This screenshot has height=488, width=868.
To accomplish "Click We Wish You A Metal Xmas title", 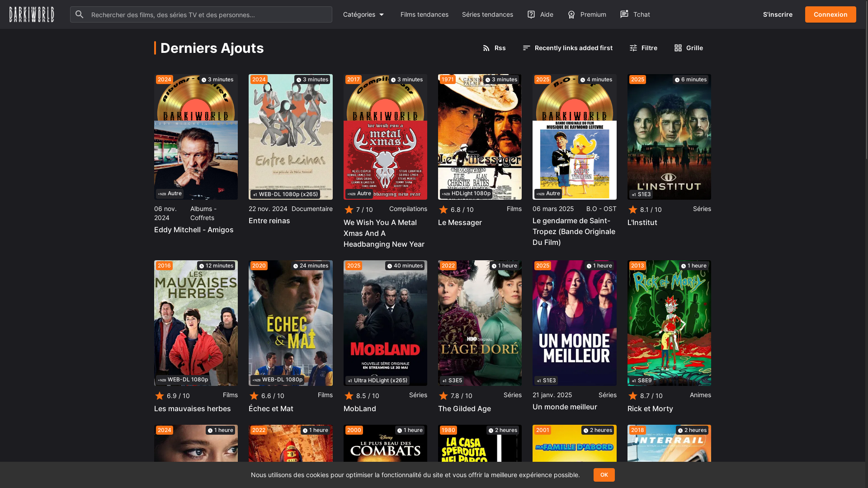I will [x=384, y=233].
